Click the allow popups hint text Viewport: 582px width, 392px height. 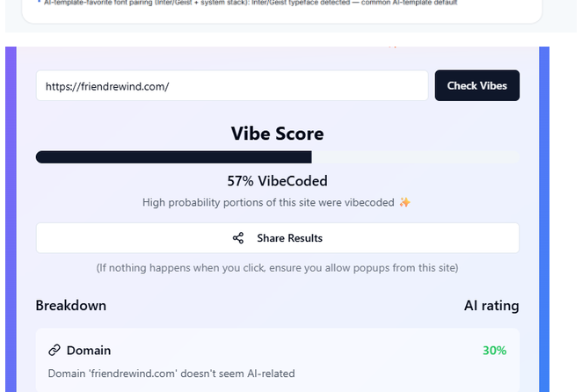click(277, 268)
